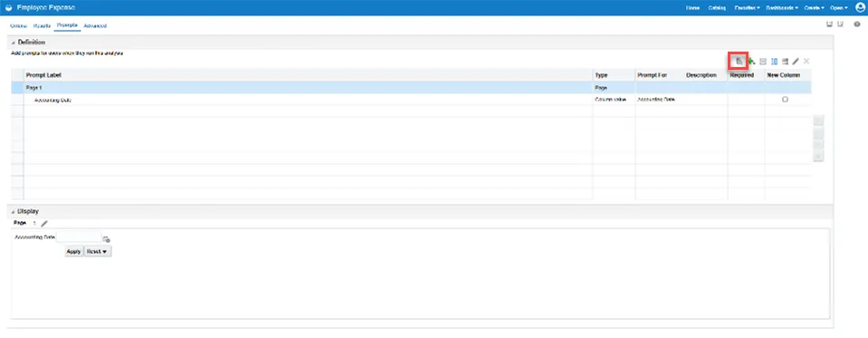This screenshot has height=338, width=868.
Task: Switch to the Results tab
Action: 42,26
